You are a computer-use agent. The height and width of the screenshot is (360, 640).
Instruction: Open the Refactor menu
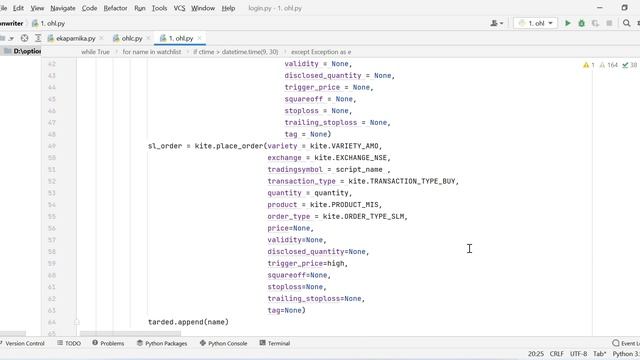click(116, 8)
